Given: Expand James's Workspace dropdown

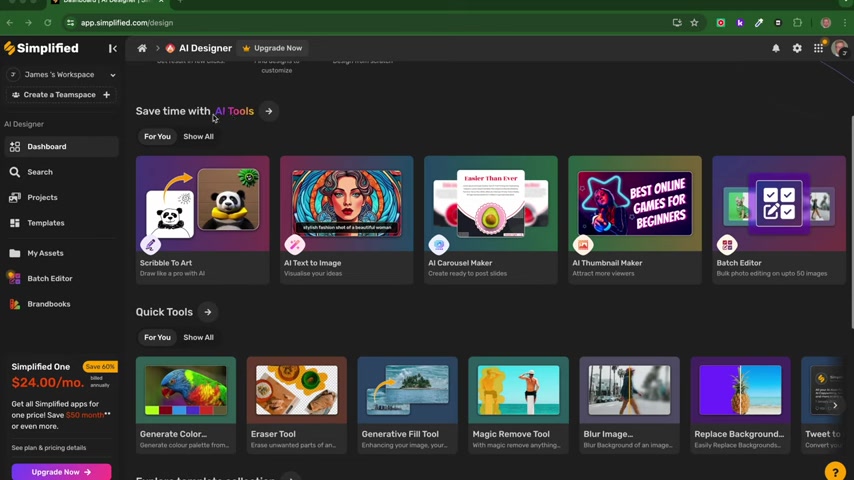Looking at the screenshot, I should tap(112, 75).
